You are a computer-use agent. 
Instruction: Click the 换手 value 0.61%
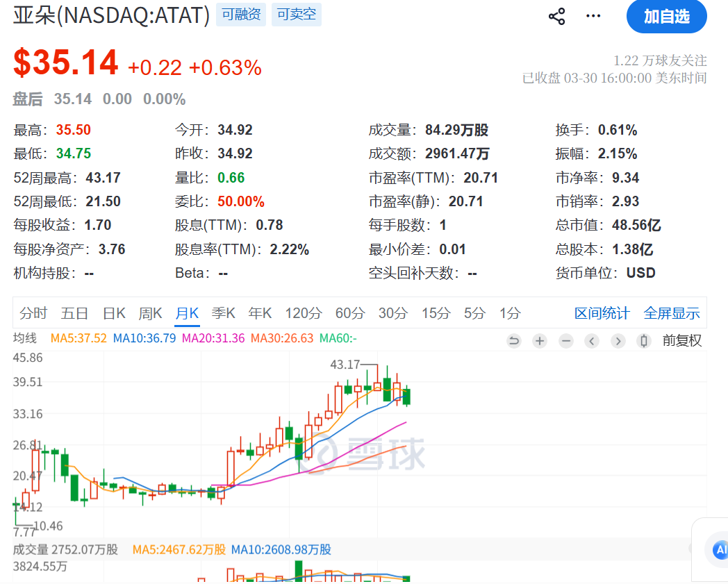pos(618,130)
